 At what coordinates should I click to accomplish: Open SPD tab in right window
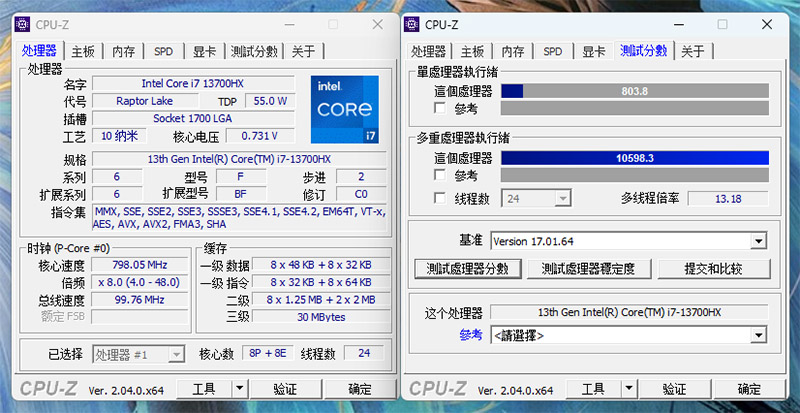click(x=553, y=51)
